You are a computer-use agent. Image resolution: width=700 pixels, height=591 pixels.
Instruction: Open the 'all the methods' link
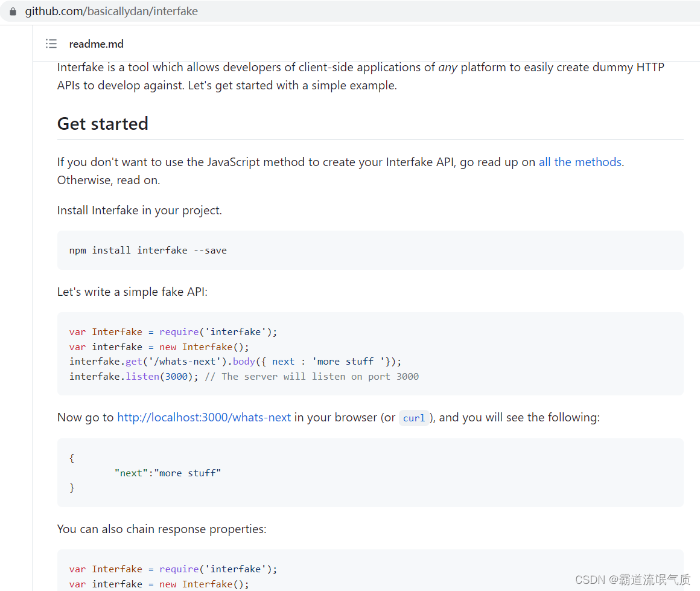tap(580, 162)
